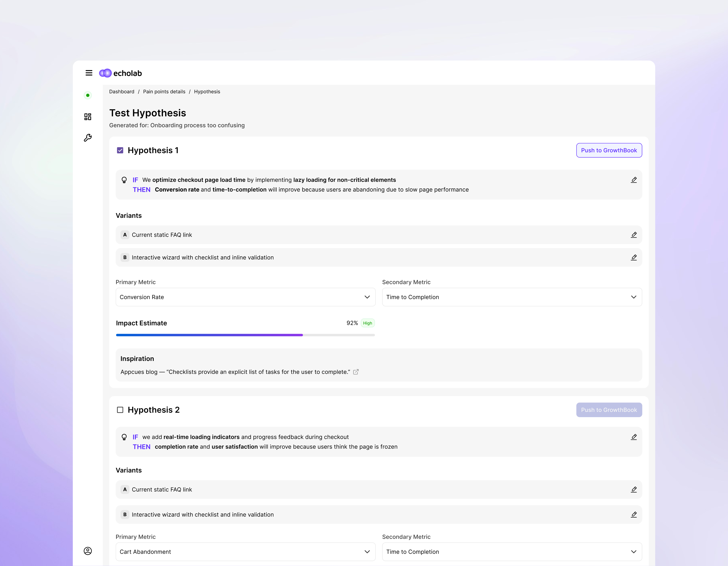Edit the Hypothesis 1 IF/THEN statement

pos(634,180)
